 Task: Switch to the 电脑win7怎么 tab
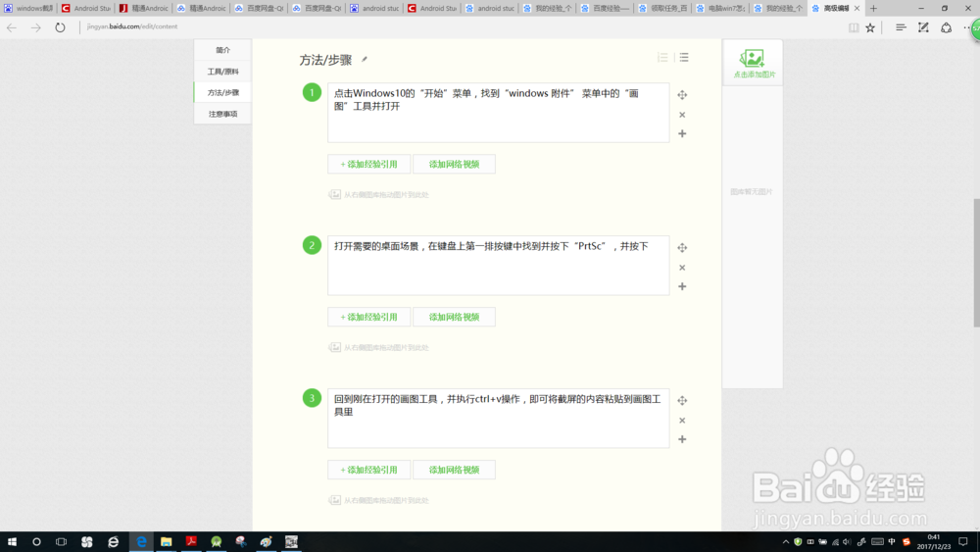(x=720, y=8)
